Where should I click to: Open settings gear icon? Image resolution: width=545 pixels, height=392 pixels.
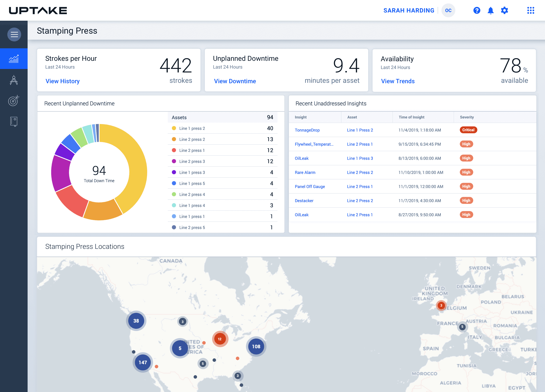coord(504,10)
